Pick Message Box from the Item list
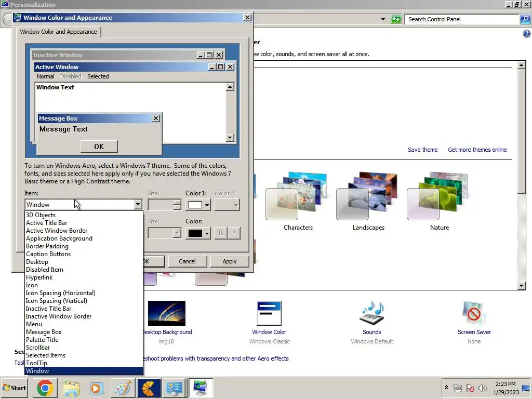532x399 pixels. coord(84,332)
